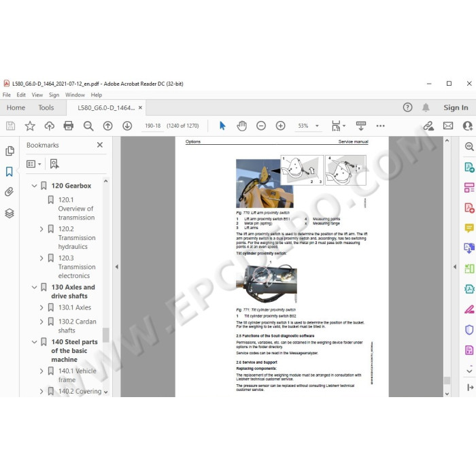Click the page number input field
The width and height of the screenshot is (476, 476).
[153, 126]
